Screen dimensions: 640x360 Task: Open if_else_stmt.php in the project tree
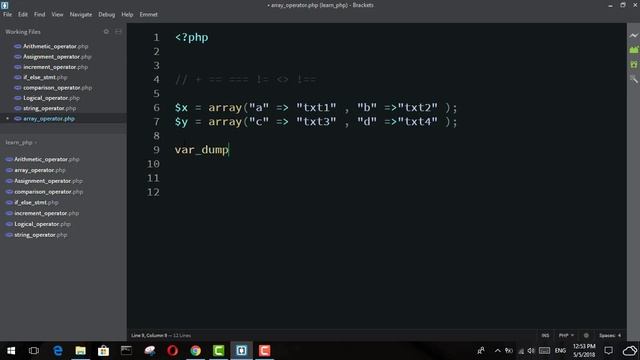click(x=36, y=202)
